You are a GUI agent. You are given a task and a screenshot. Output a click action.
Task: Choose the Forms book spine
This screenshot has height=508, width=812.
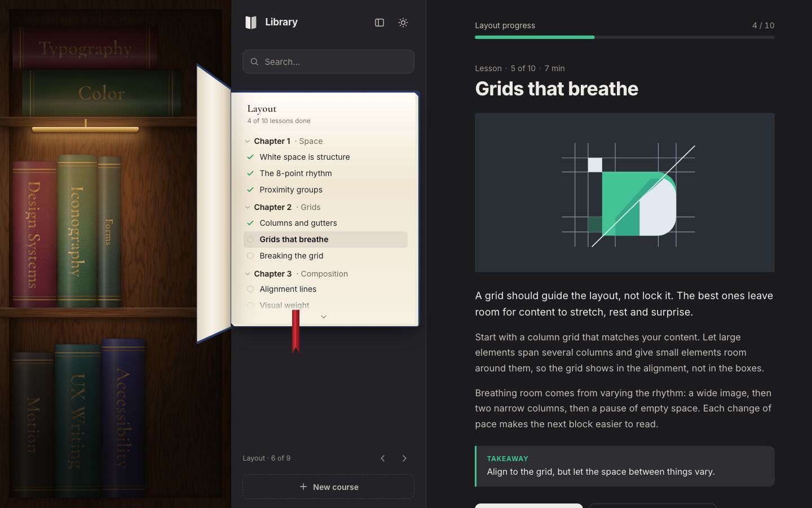(x=109, y=232)
